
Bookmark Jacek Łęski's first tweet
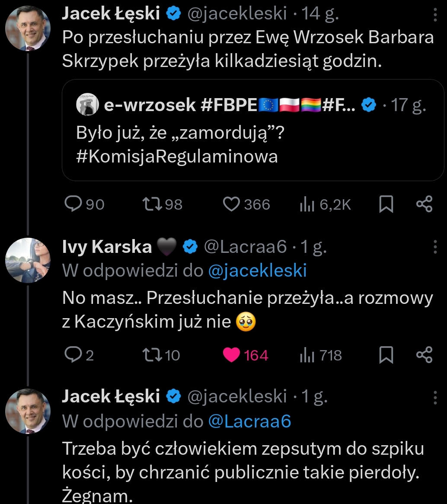[386, 204]
